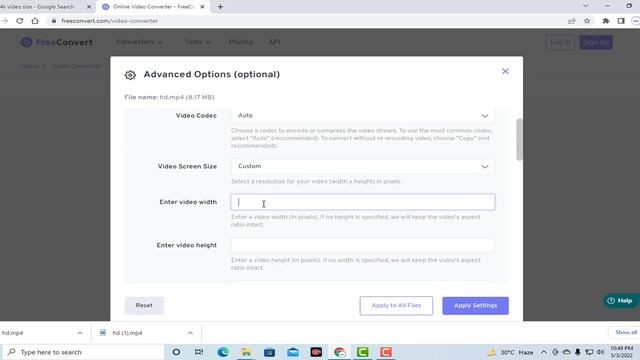
Task: Open File Explorer from the taskbar
Action: [x=246, y=352]
